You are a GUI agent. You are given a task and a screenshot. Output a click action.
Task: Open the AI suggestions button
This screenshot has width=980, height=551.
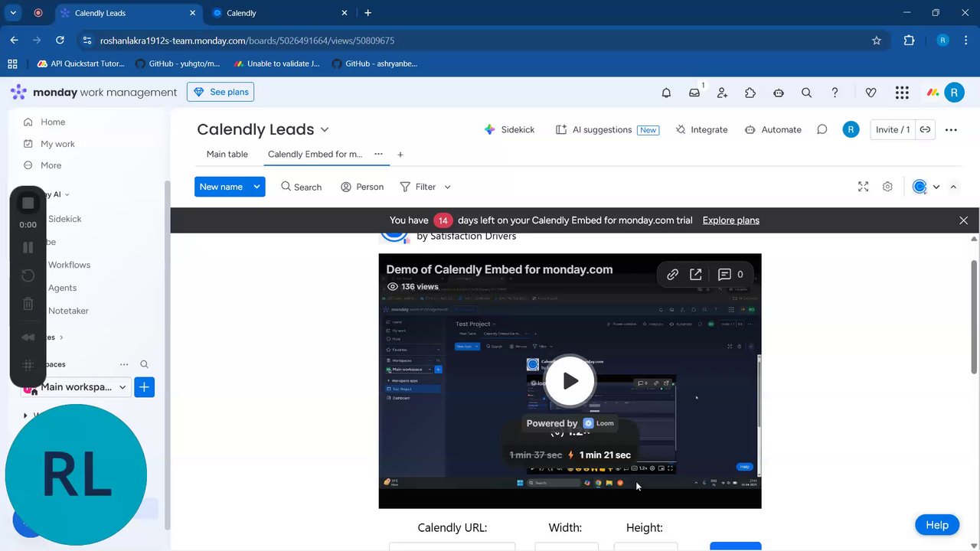(x=606, y=129)
